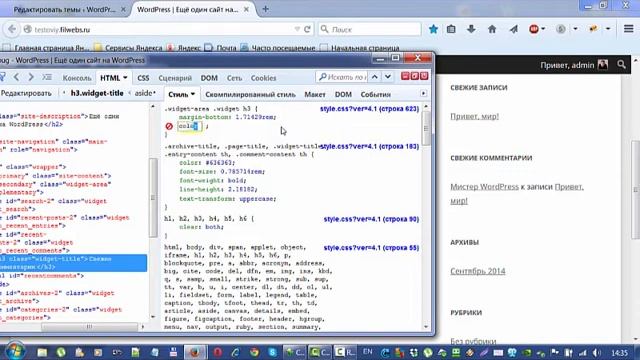This screenshot has height=360, width=640.
Task: Open the Windows Start menu
Action: coord(15,351)
